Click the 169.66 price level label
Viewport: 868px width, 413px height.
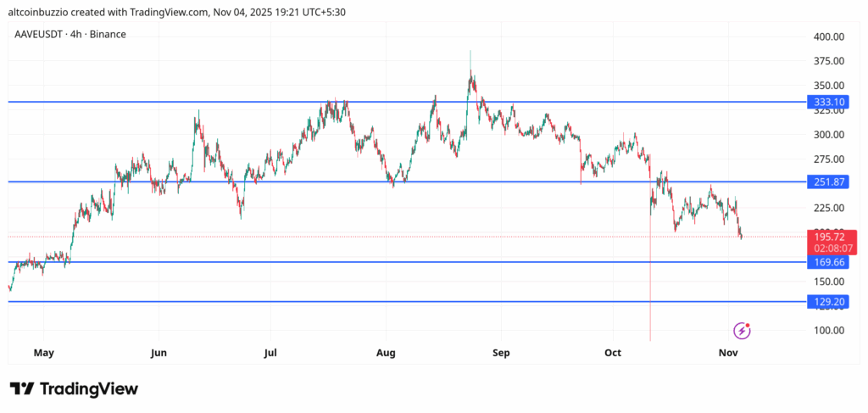827,262
